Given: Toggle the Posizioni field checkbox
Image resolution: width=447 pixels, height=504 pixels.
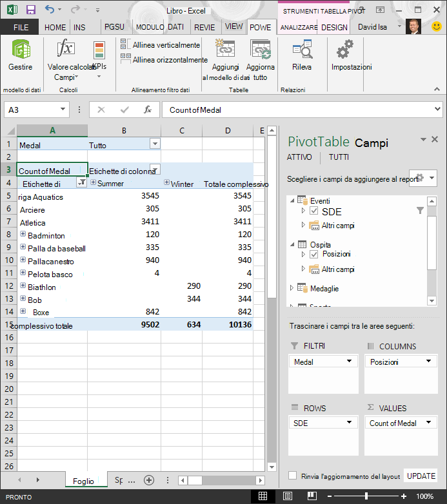Looking at the screenshot, I should tap(314, 254).
